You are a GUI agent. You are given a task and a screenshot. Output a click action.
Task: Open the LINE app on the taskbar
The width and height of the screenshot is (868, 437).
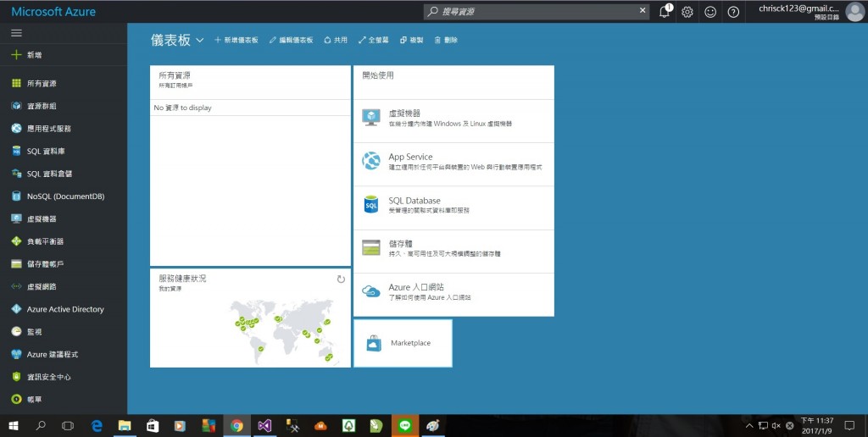pyautogui.click(x=404, y=426)
